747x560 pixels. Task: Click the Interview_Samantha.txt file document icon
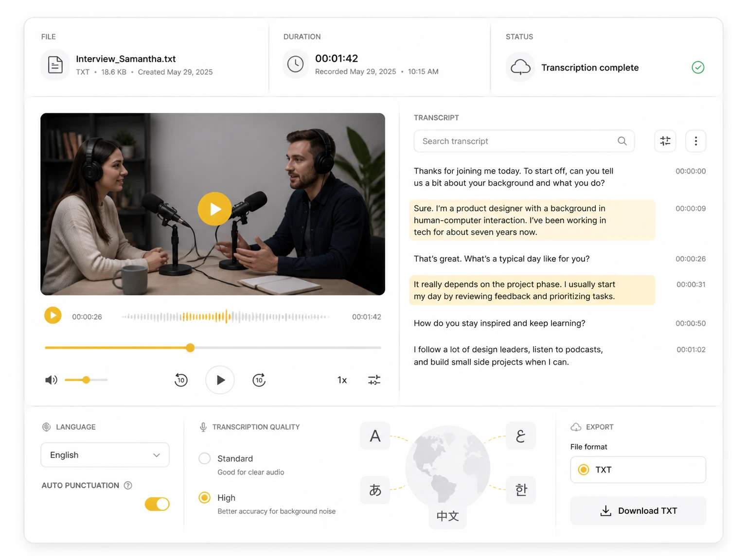pyautogui.click(x=55, y=65)
